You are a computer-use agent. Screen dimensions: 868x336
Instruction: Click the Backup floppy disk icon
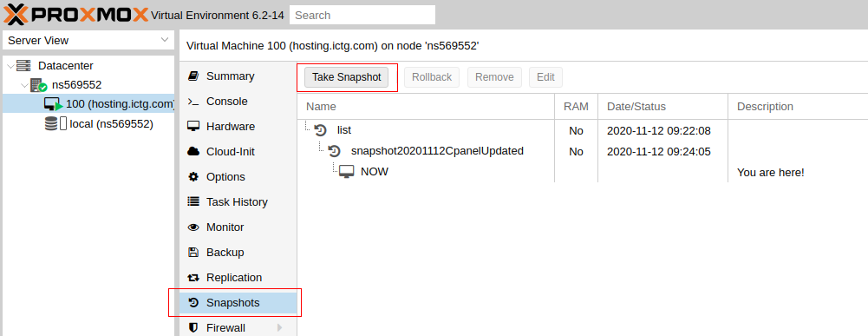[x=193, y=253]
